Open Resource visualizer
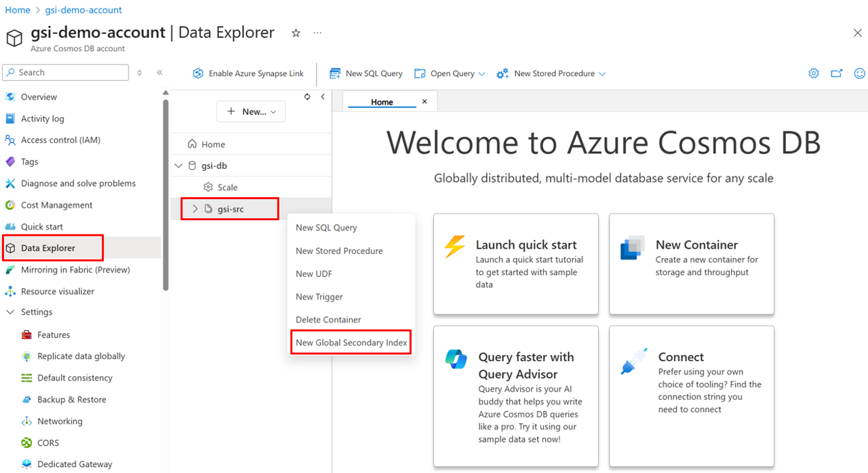The height and width of the screenshot is (473, 868). tap(57, 291)
